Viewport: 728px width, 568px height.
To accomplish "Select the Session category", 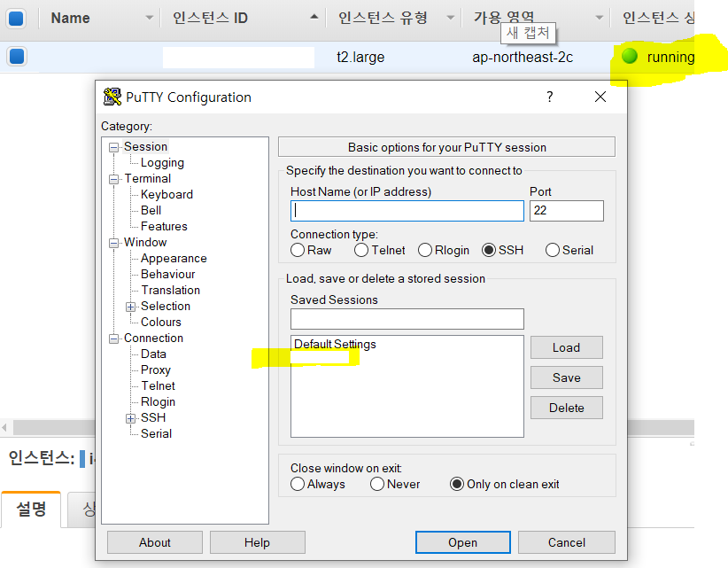I will click(x=145, y=146).
